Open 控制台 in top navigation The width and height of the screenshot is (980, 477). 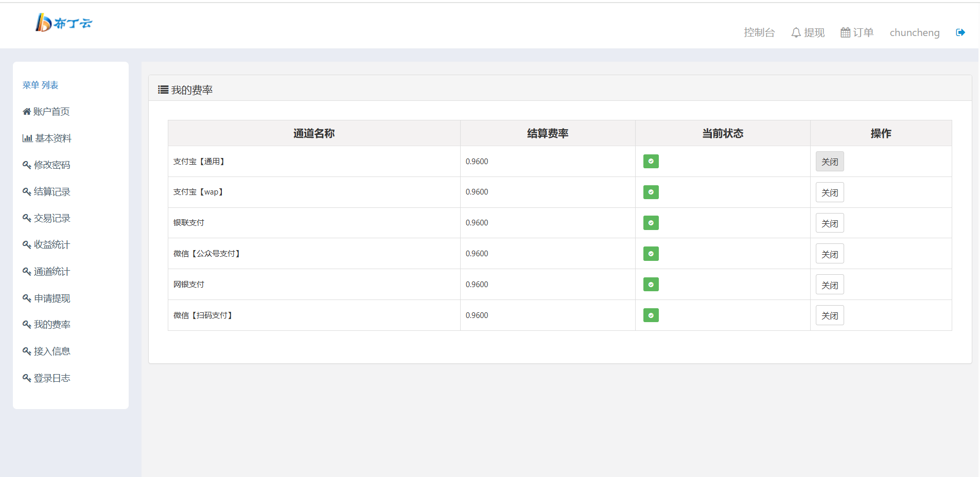point(759,32)
